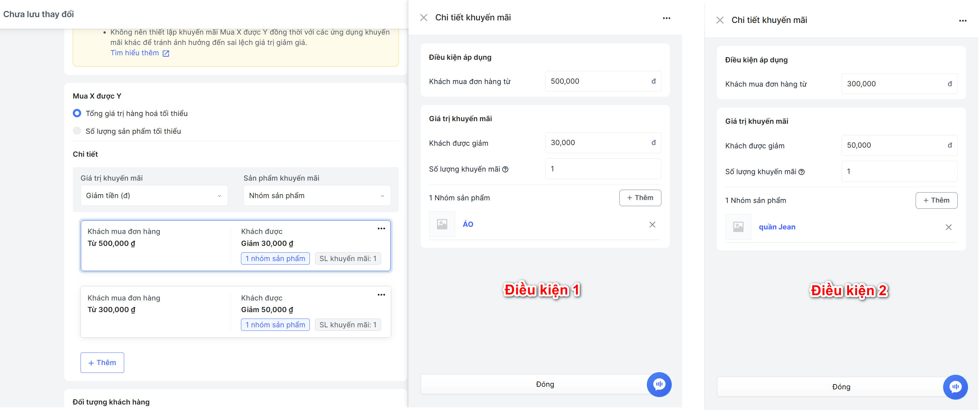Open chat support bubble in the Điều kiện 1 panel

[659, 384]
